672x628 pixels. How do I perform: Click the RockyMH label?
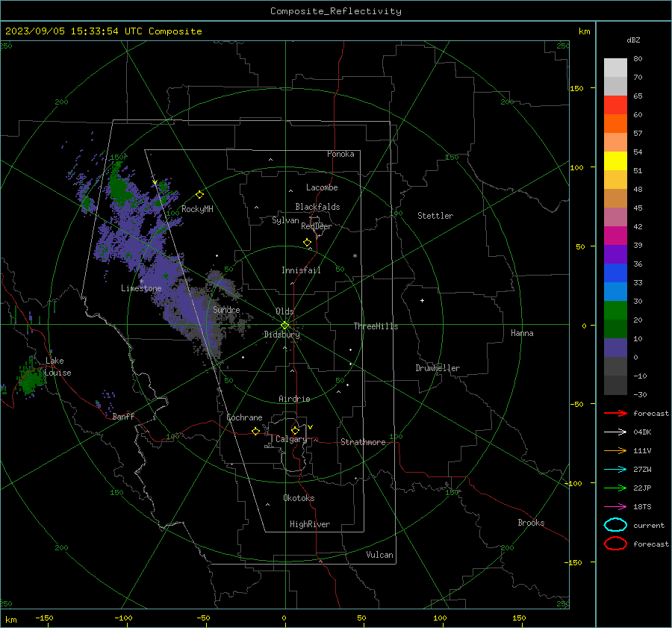click(x=197, y=209)
